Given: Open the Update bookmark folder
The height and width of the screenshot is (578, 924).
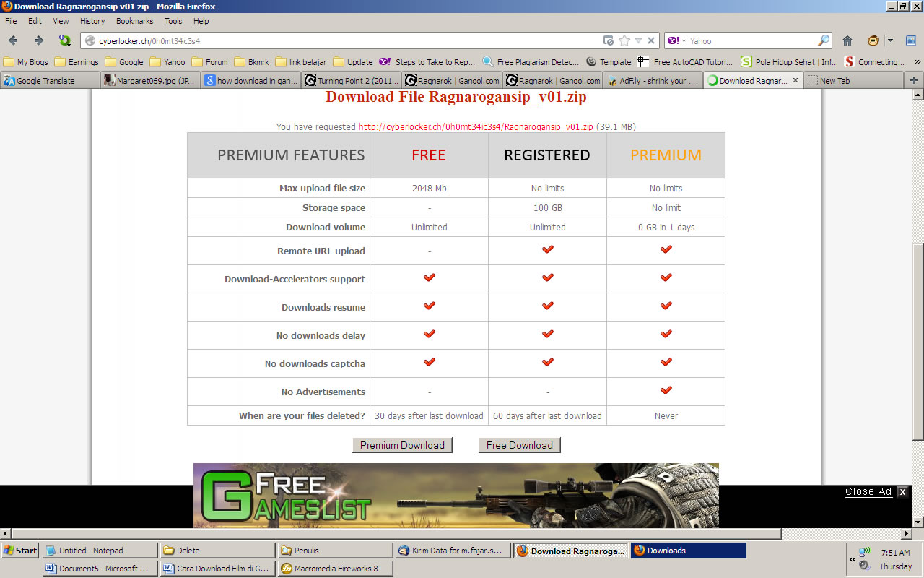Looking at the screenshot, I should coord(353,62).
